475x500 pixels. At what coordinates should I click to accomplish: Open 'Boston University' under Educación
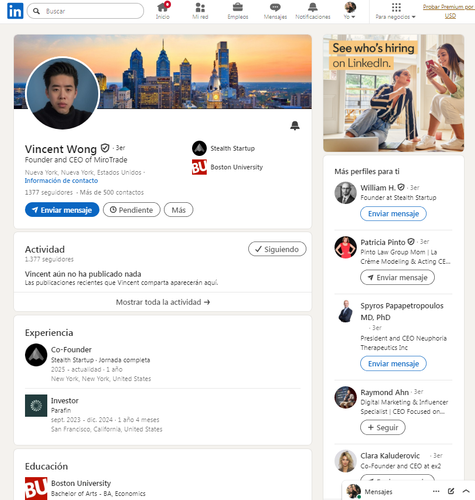coord(81,483)
